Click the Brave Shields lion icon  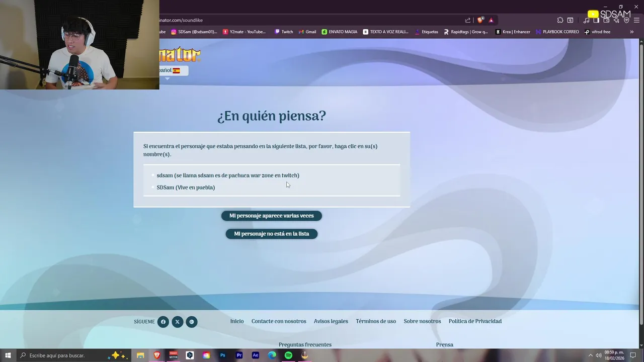coord(480,20)
